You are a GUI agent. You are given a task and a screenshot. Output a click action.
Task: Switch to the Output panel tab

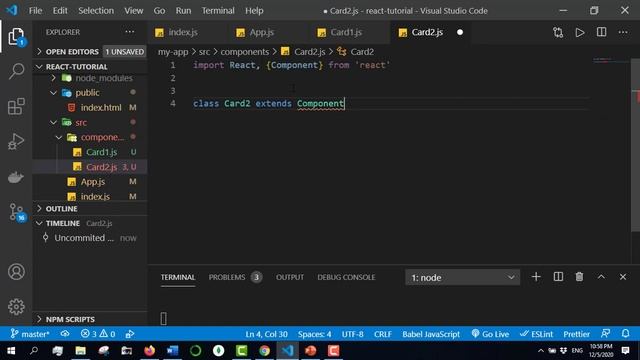[290, 277]
